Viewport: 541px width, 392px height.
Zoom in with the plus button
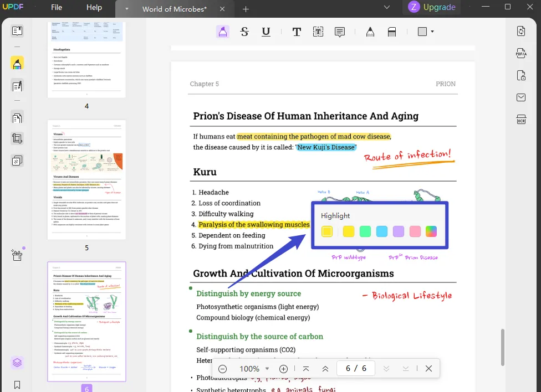[283, 369]
